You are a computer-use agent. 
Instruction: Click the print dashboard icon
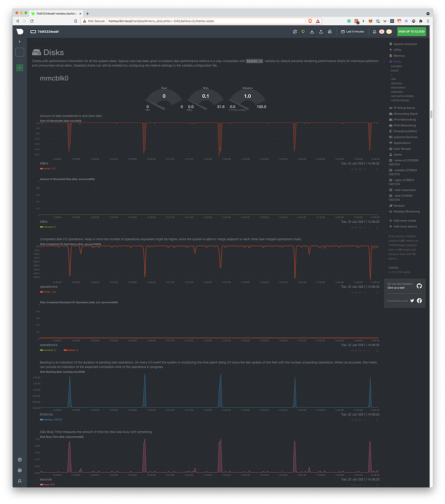(x=330, y=31)
